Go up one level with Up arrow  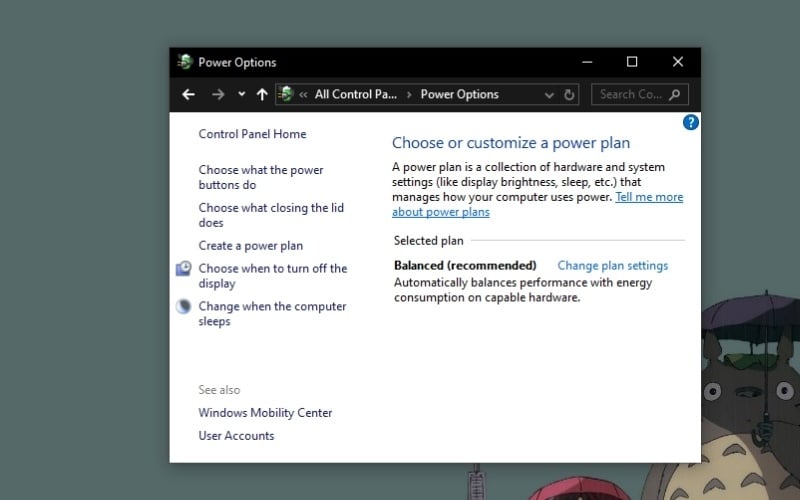pyautogui.click(x=262, y=94)
